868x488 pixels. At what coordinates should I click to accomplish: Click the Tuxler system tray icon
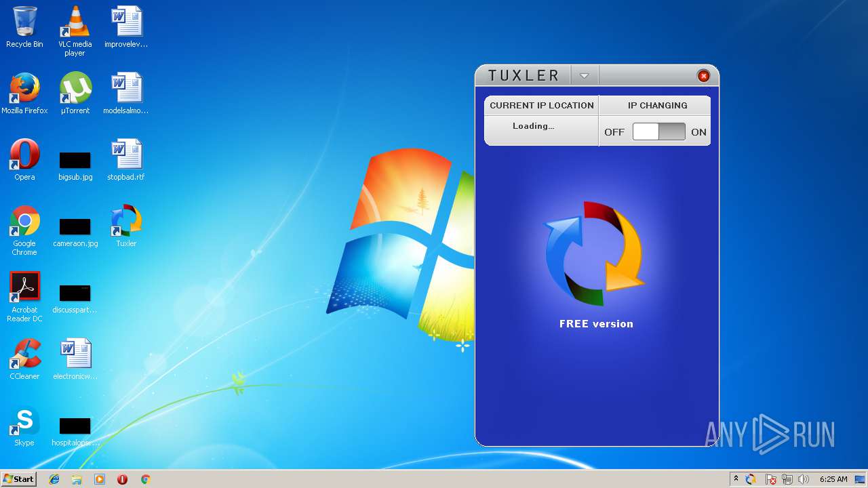751,479
